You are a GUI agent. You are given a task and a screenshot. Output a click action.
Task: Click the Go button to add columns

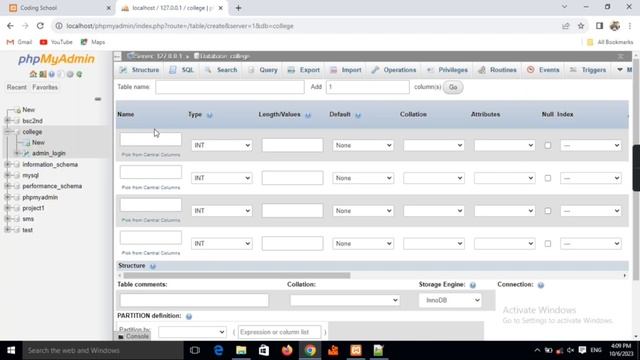(453, 87)
